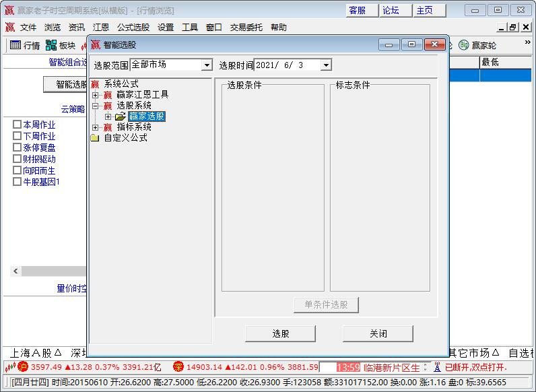This screenshot has width=536, height=392.
Task: Check the 下周作业 checkbox
Action: (17, 136)
